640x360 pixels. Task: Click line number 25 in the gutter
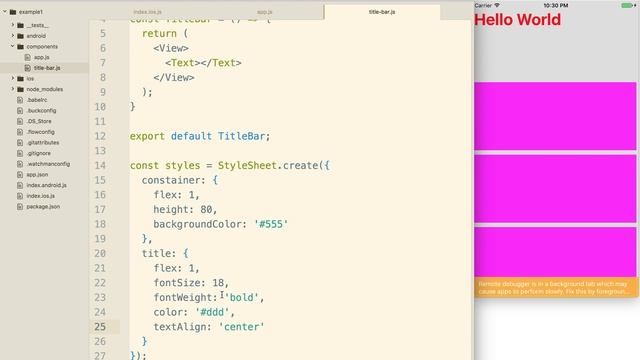(x=100, y=327)
